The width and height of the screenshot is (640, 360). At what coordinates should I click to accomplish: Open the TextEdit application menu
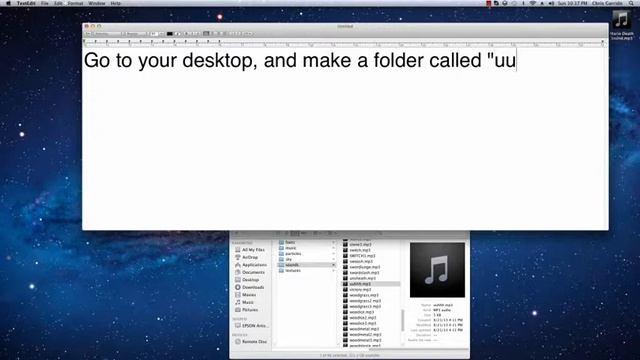(26, 3)
